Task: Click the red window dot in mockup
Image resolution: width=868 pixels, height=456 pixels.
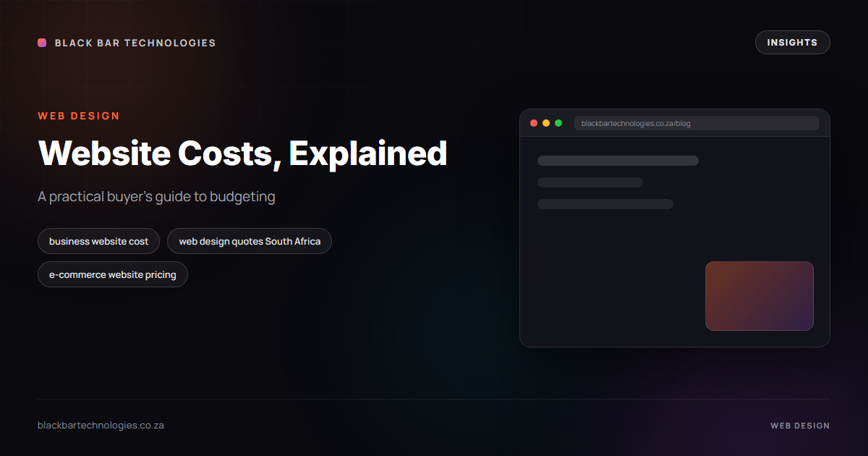Action: (x=534, y=123)
